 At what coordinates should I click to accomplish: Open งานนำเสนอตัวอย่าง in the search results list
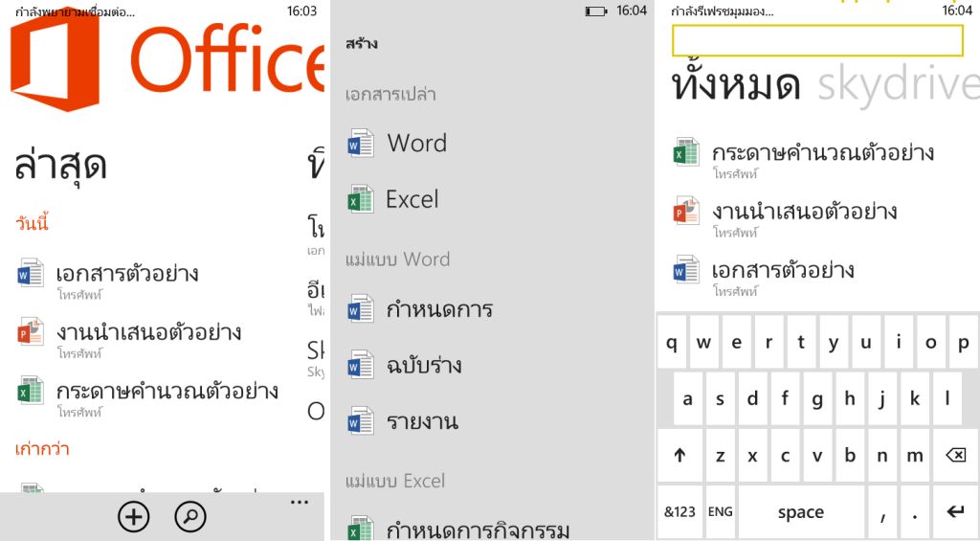pyautogui.click(x=785, y=217)
